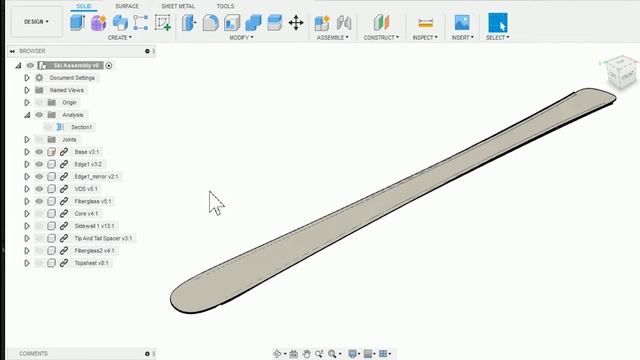The height and width of the screenshot is (360, 640).
Task: Select Section1 in Analysis folder
Action: (81, 127)
